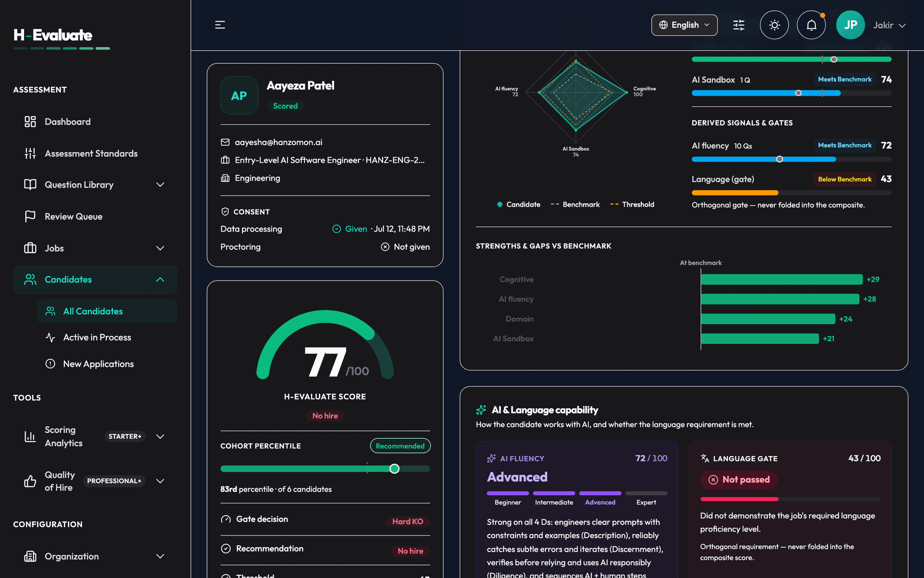This screenshot has height=578, width=924.
Task: Expand the Question Library chevron
Action: pyautogui.click(x=160, y=185)
